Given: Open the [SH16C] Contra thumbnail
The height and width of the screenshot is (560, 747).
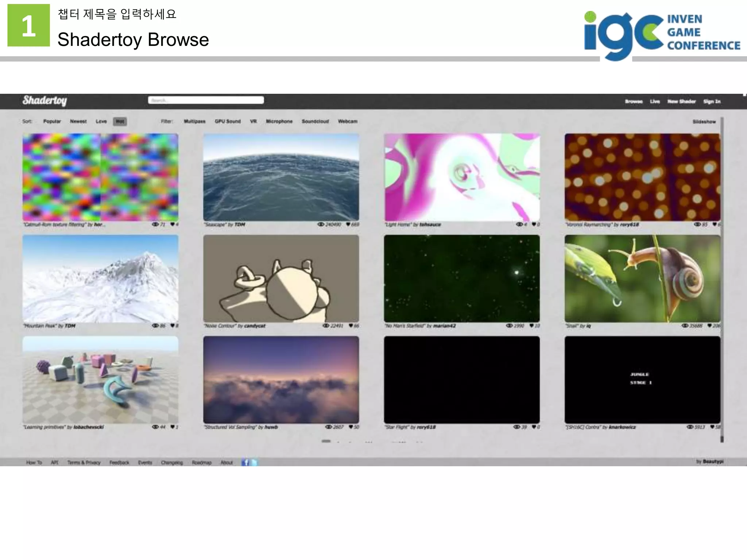Looking at the screenshot, I should [642, 380].
